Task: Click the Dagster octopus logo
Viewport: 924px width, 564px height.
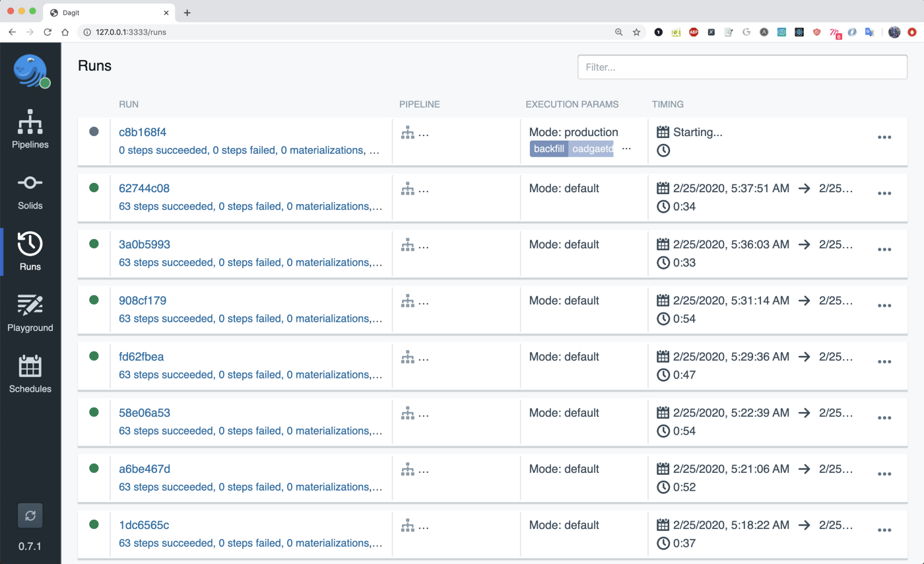Action: pos(30,70)
